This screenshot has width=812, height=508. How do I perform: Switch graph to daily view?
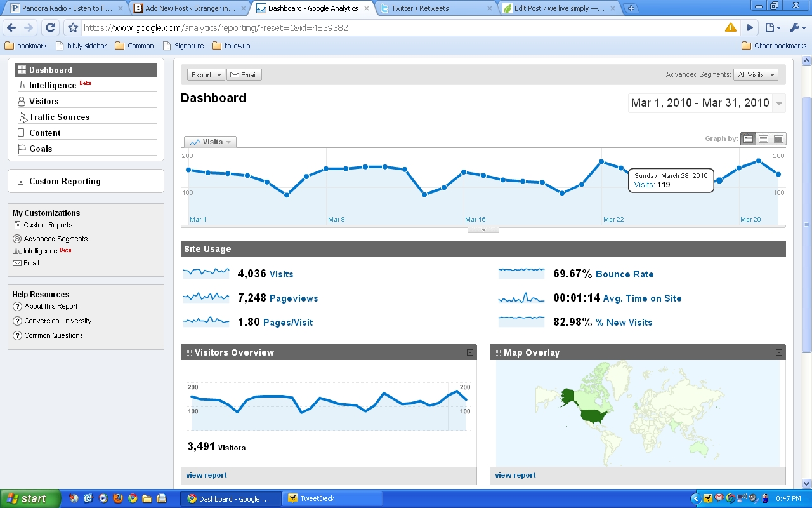(749, 139)
